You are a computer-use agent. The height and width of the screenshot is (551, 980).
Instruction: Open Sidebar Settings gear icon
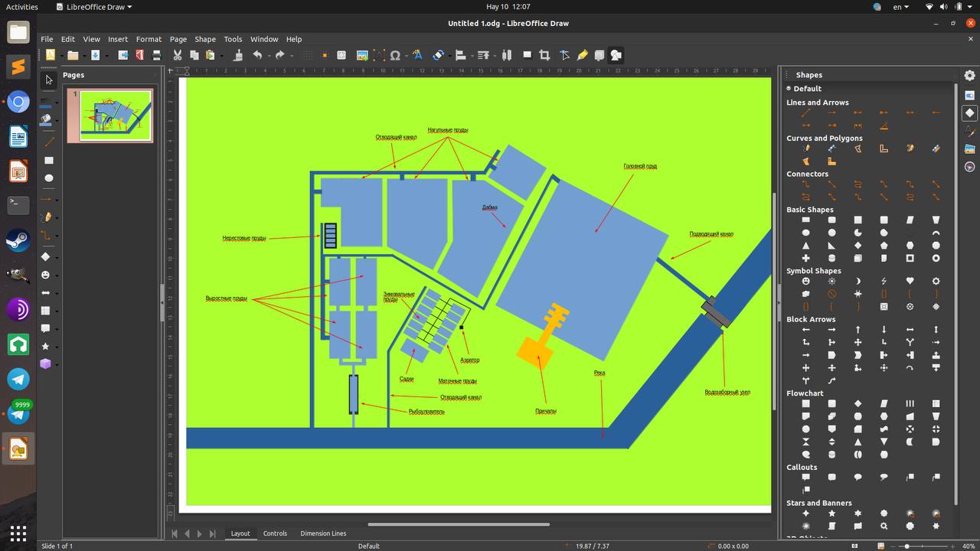tap(969, 75)
